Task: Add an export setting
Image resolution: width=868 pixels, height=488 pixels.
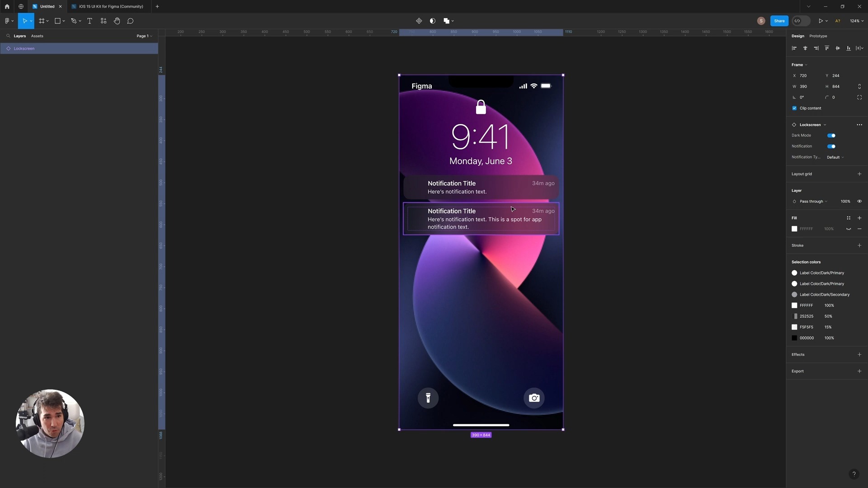Action: 859,371
